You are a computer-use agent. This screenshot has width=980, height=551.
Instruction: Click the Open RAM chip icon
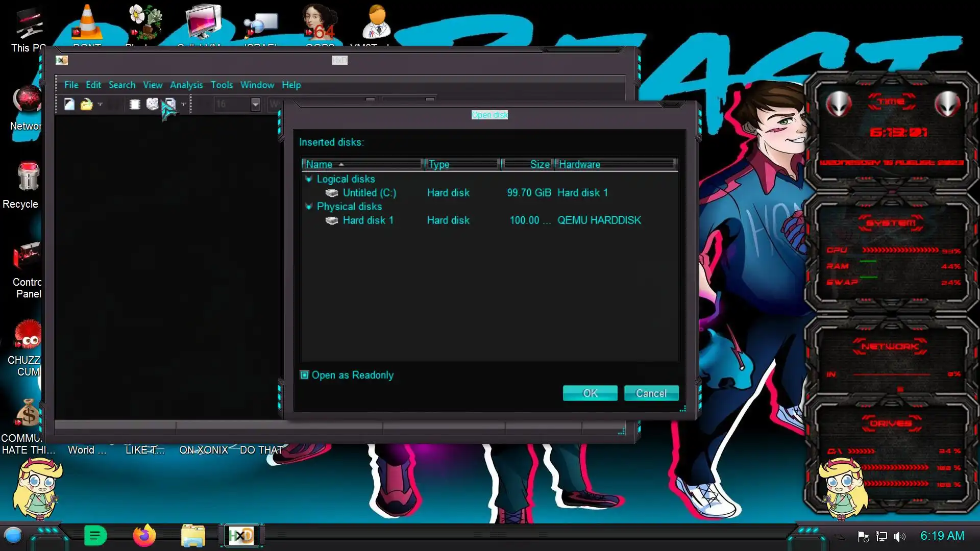[135, 104]
